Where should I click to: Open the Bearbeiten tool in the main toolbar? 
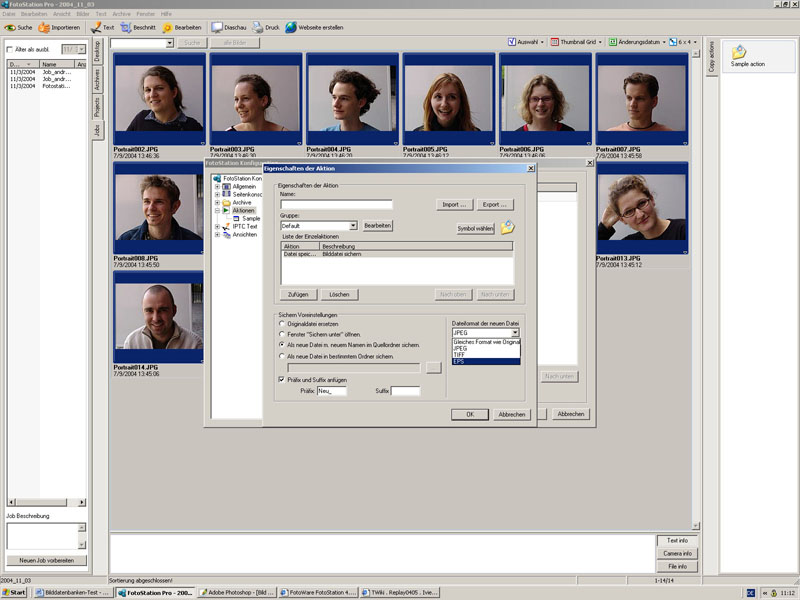click(x=182, y=28)
